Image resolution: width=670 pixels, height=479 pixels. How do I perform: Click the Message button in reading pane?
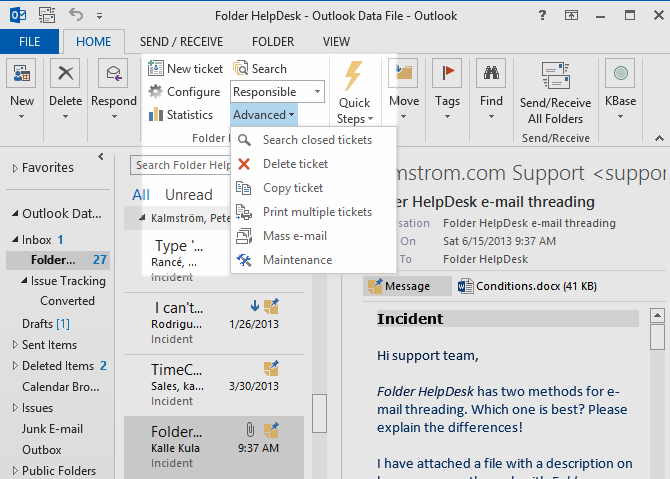pyautogui.click(x=407, y=286)
